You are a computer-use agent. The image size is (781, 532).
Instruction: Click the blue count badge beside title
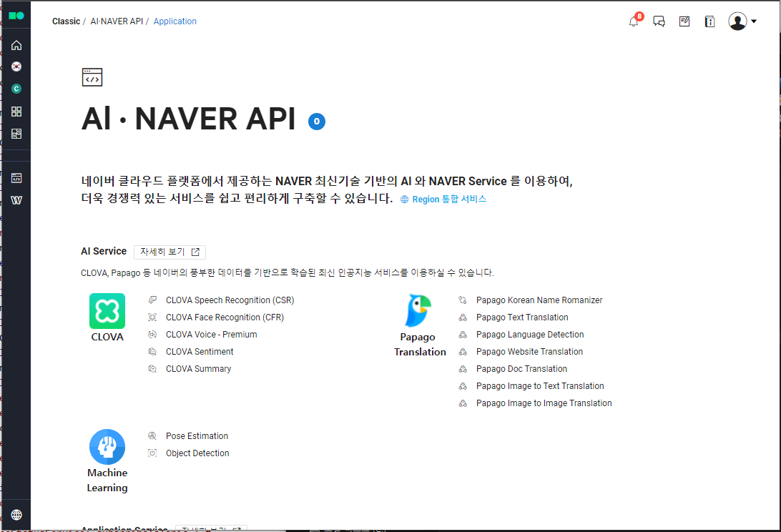(x=317, y=122)
